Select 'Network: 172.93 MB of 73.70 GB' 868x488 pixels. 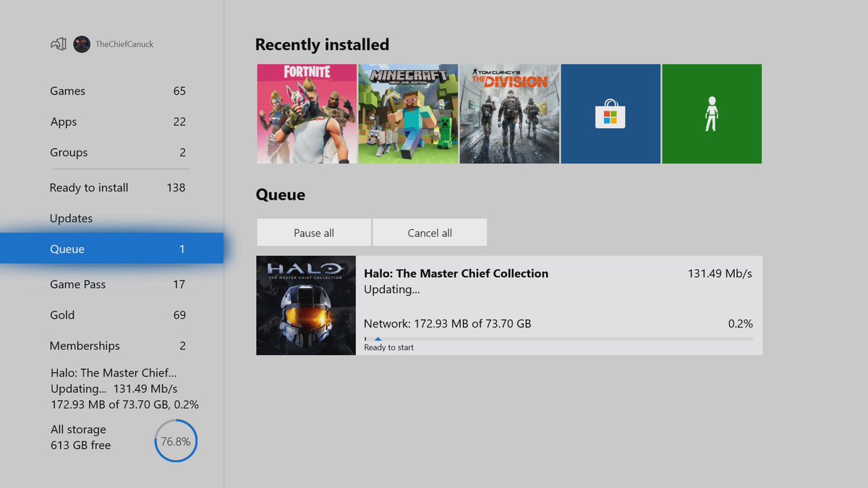tap(448, 324)
